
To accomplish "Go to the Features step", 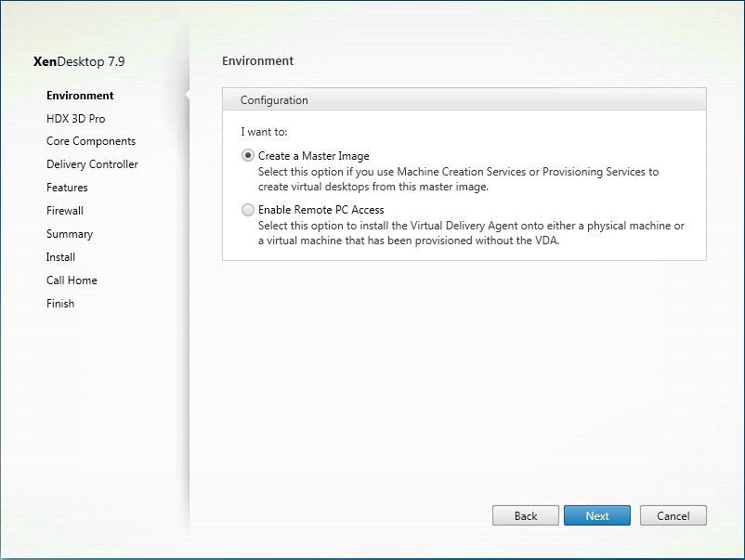I will pyautogui.click(x=67, y=188).
